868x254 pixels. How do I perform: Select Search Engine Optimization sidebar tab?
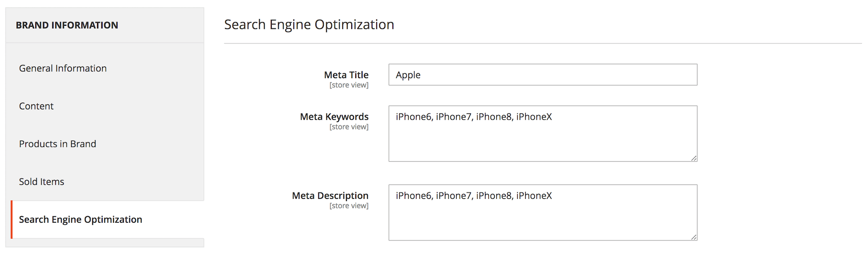(80, 220)
